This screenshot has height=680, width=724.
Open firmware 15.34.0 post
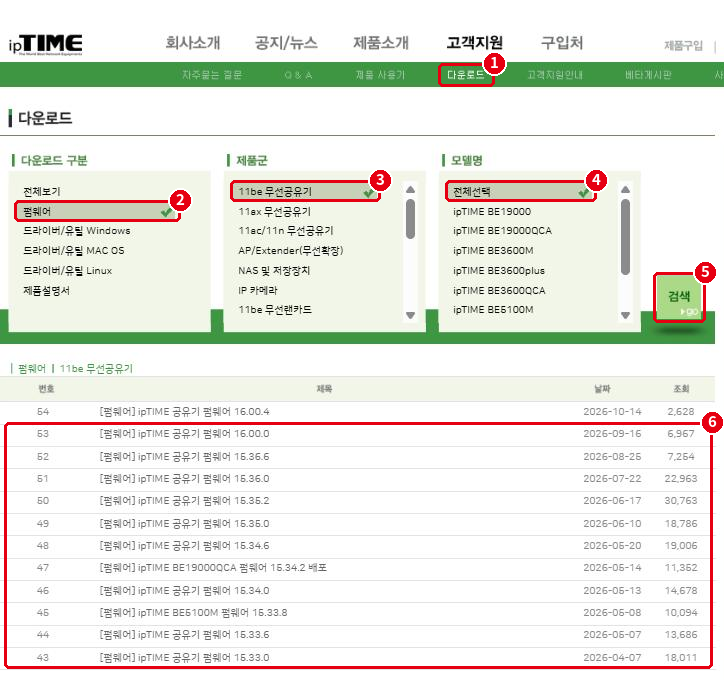pos(184,590)
